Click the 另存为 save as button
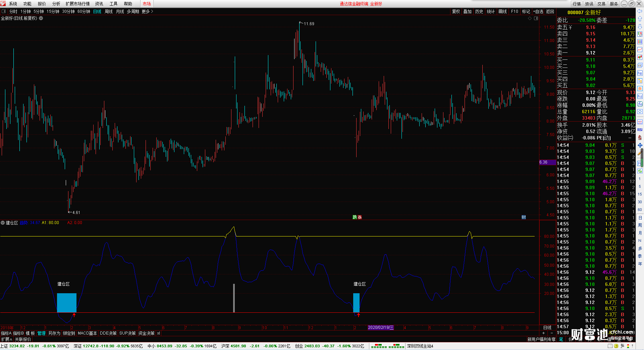644x350 pixels. pos(54,333)
